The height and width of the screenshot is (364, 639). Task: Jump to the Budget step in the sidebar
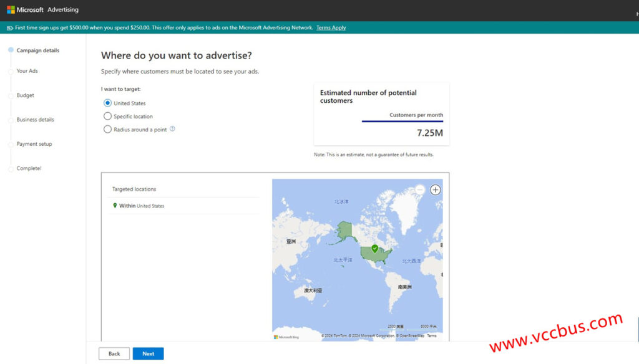25,95
